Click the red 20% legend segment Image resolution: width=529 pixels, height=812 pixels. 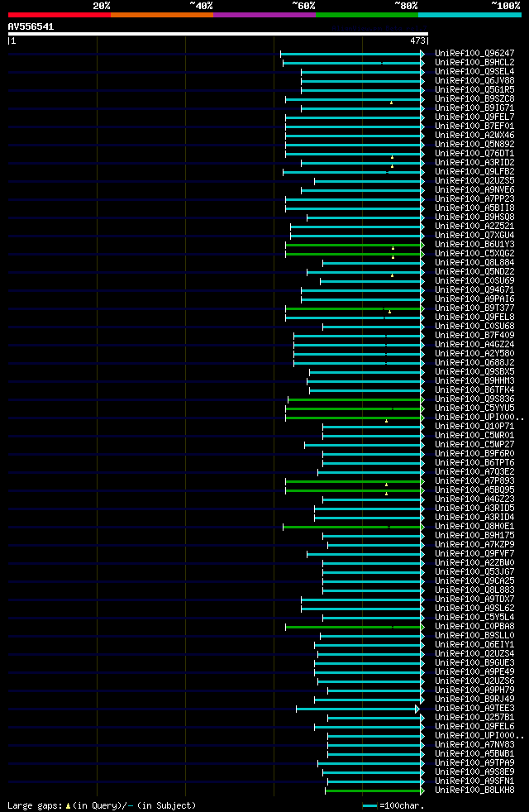click(x=59, y=15)
